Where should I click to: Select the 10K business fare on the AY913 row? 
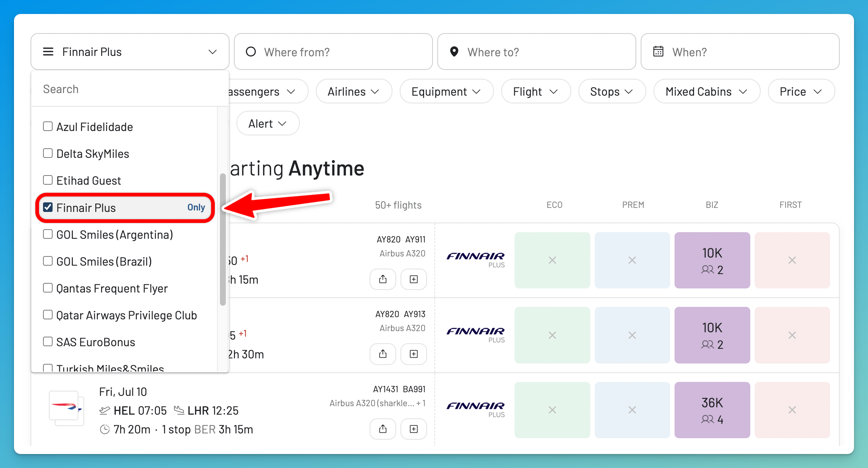(712, 335)
